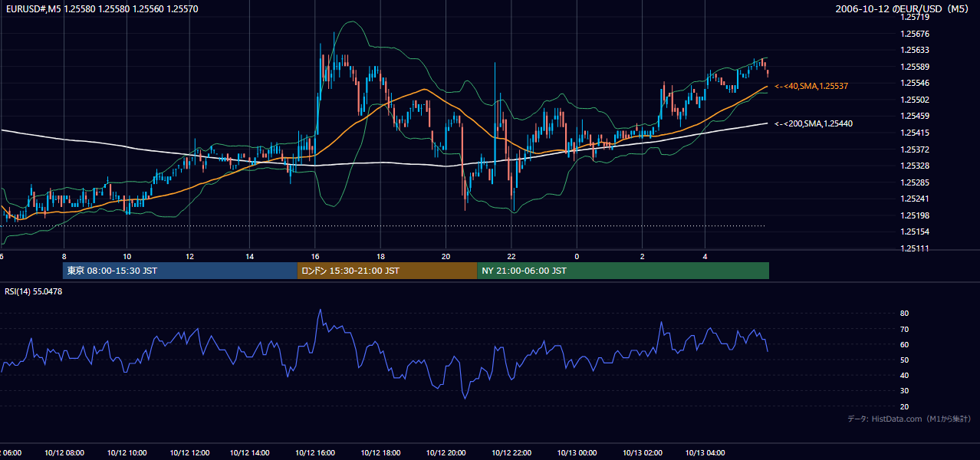This screenshot has width=980, height=460.
Task: Click price level 1.25719 on price axis
Action: point(915,17)
